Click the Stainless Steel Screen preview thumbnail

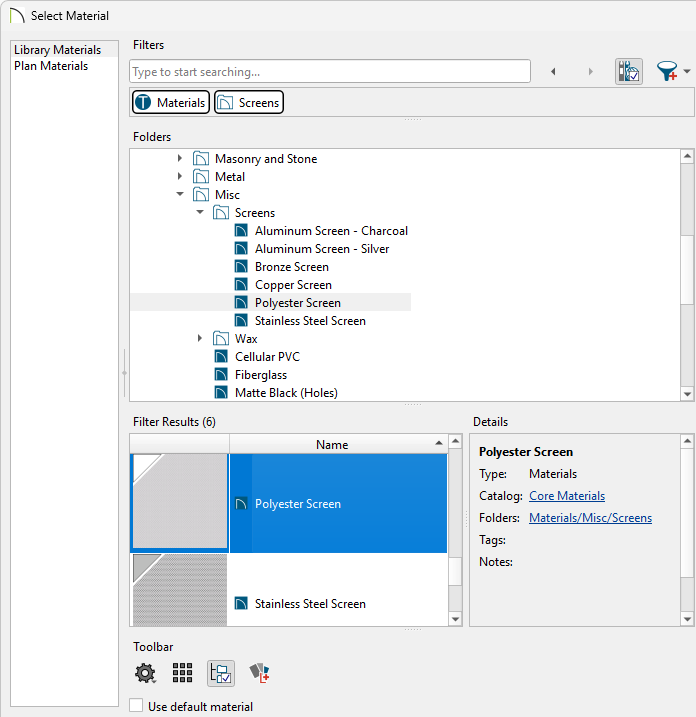[x=180, y=590]
